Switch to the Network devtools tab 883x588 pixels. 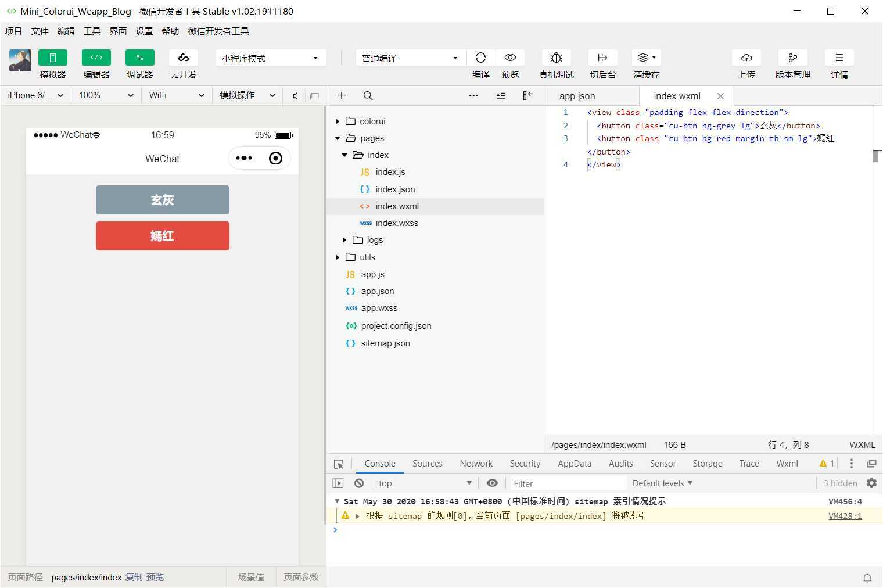point(476,464)
